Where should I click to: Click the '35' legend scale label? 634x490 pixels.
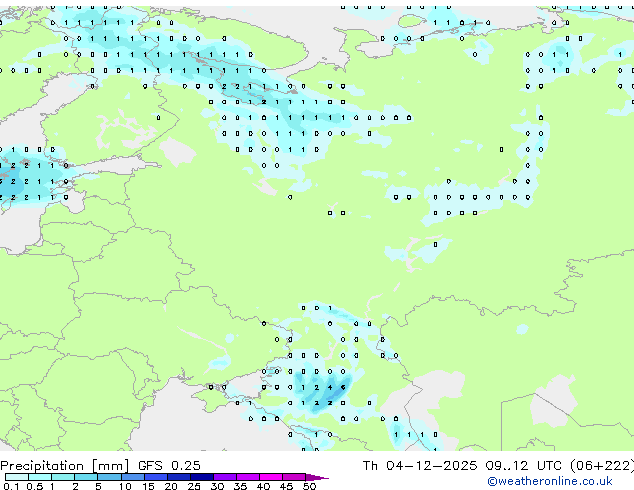pyautogui.click(x=240, y=486)
